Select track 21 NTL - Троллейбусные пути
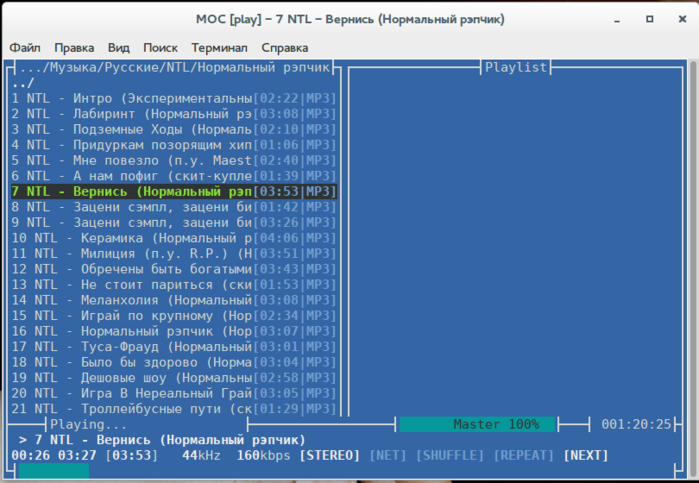 (174, 409)
